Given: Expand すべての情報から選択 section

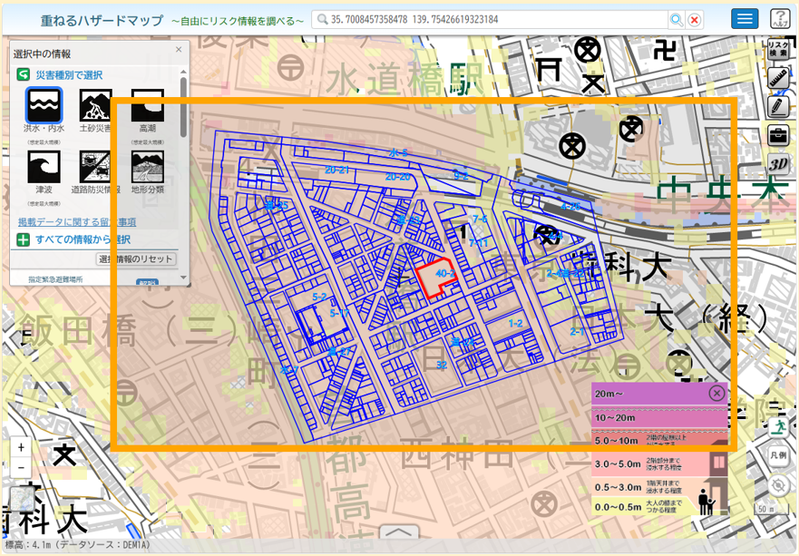Looking at the screenshot, I should pyautogui.click(x=74, y=240).
